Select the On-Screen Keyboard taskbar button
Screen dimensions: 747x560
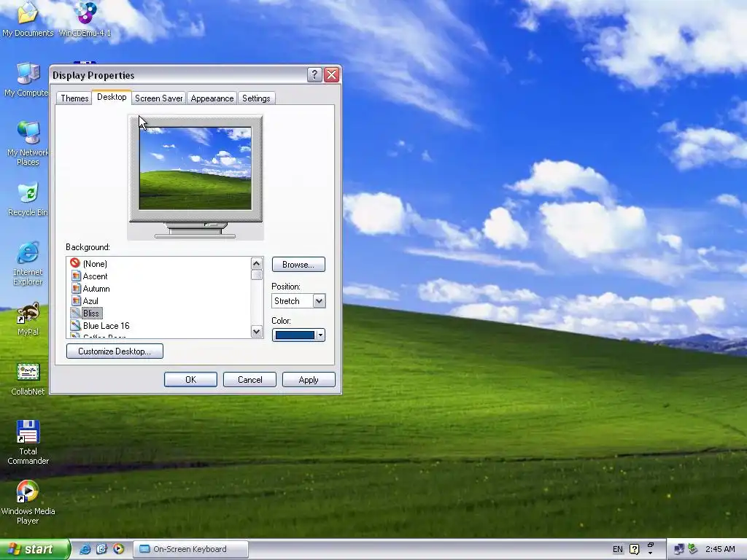[190, 549]
